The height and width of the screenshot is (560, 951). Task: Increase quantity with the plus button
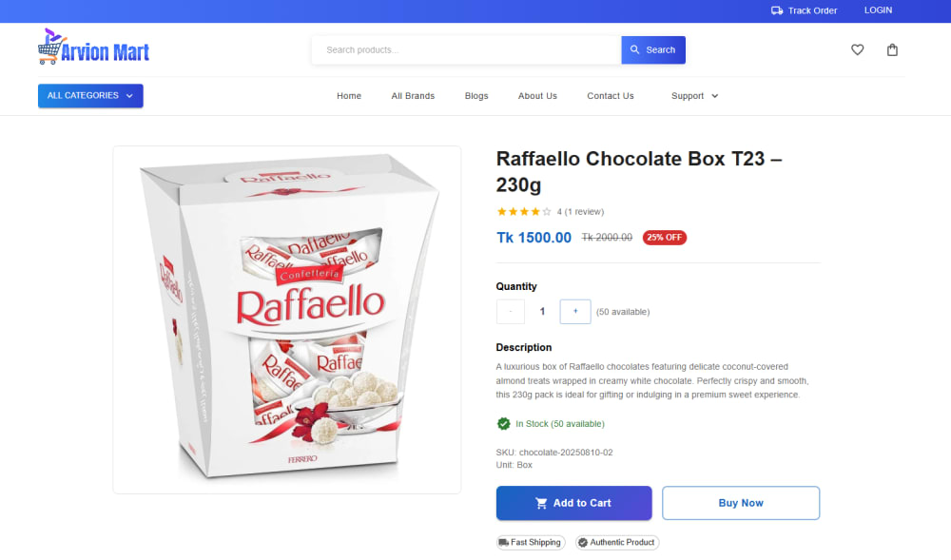tap(575, 311)
